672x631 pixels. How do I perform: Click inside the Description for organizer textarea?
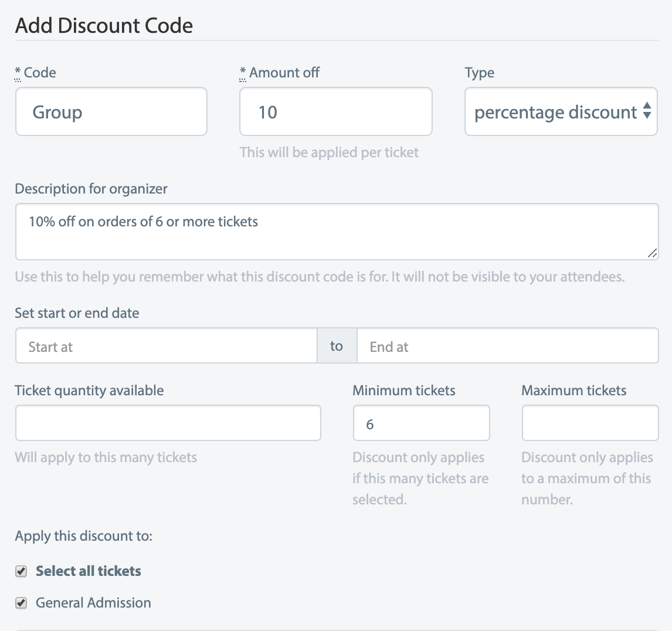click(337, 232)
